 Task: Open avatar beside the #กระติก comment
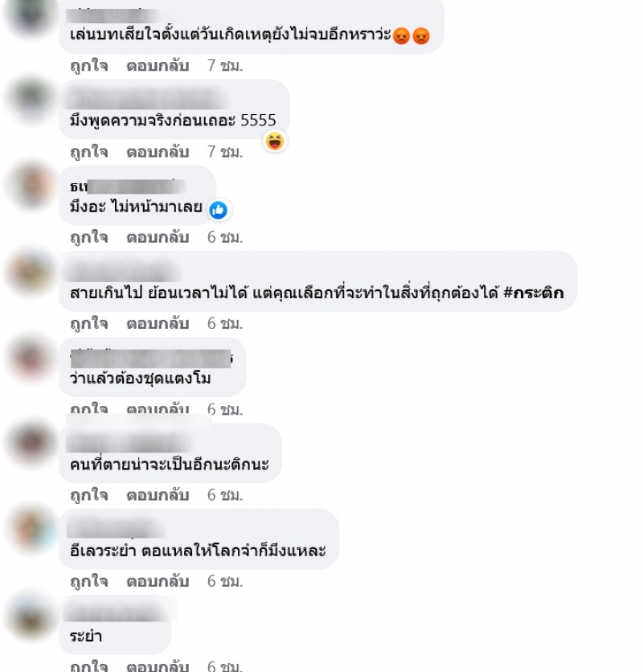(31, 271)
